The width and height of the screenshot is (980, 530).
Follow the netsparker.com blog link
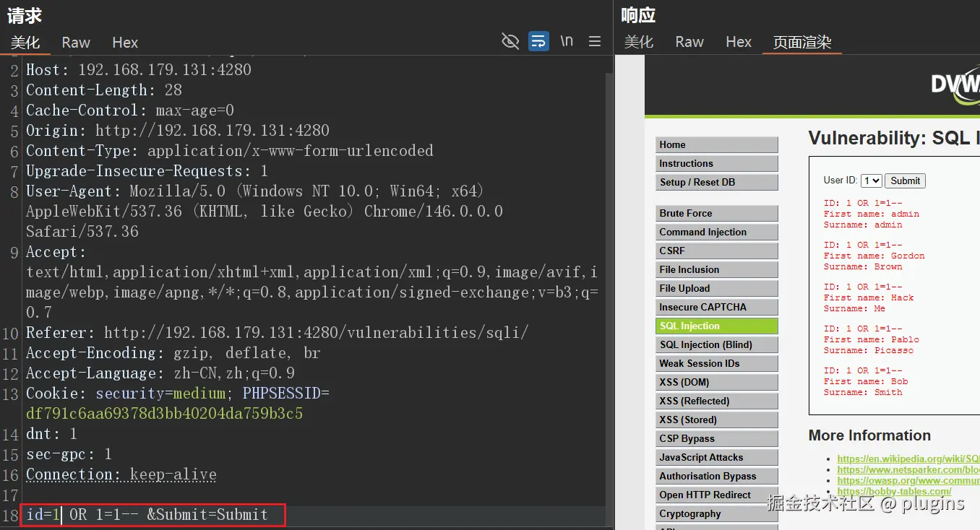(x=908, y=469)
